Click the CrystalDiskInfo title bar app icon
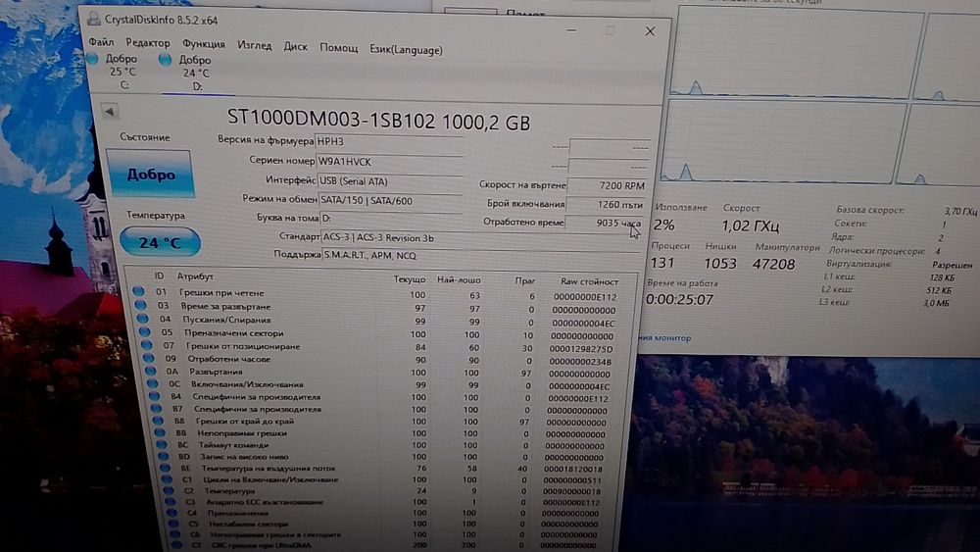 coord(94,19)
